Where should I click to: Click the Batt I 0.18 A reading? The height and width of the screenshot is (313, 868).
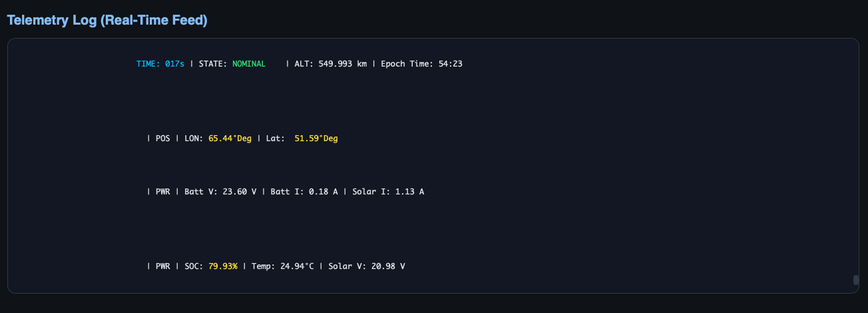304,192
